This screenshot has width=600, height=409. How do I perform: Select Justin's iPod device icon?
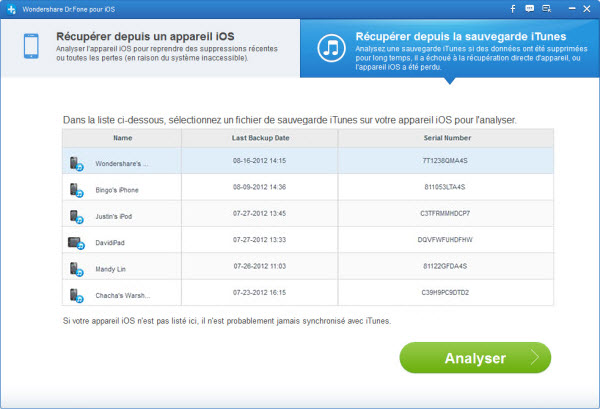coord(76,217)
